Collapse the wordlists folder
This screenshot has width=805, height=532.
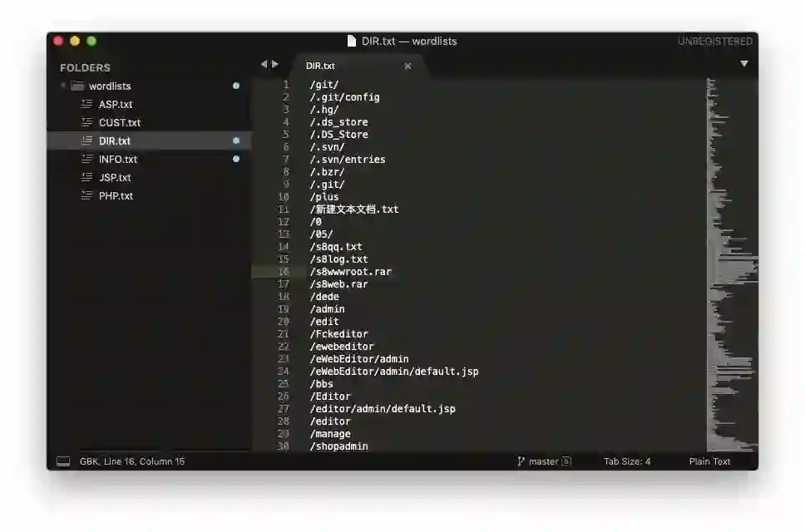pos(63,86)
